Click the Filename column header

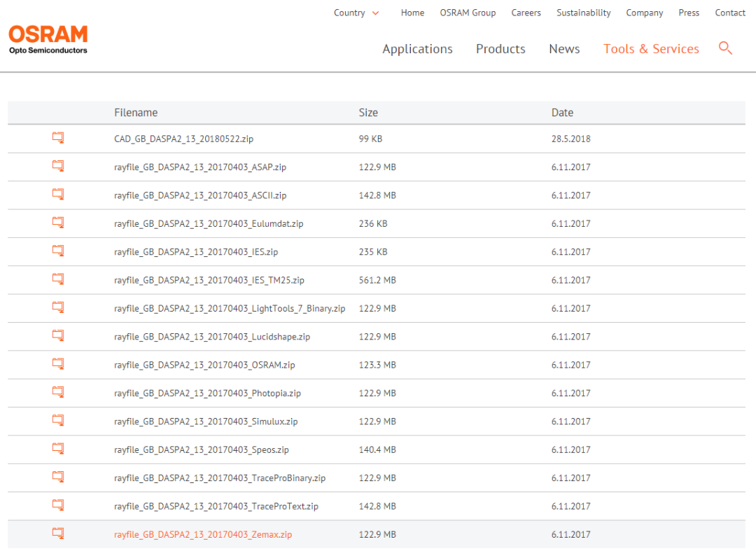coord(136,113)
